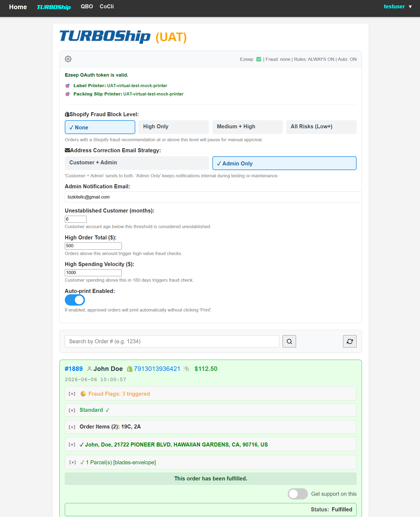The image size is (420, 517).
Task: Click the Admin Notification Email field
Action: 213,197
